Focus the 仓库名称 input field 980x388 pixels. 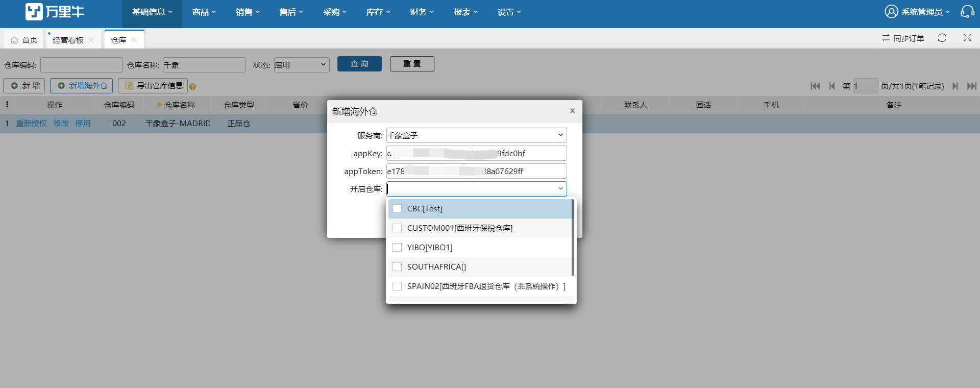click(x=204, y=65)
